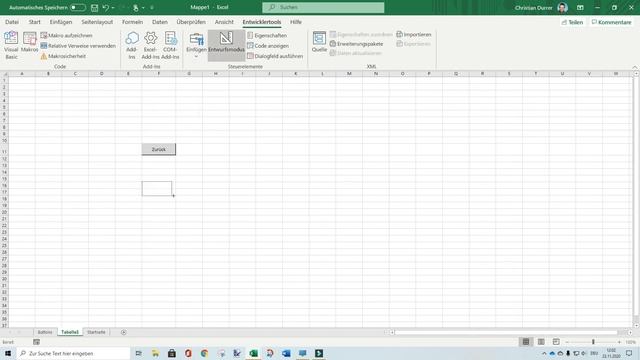Open the Makros dialog
Screen dimensions: 640x360
(x=29, y=42)
